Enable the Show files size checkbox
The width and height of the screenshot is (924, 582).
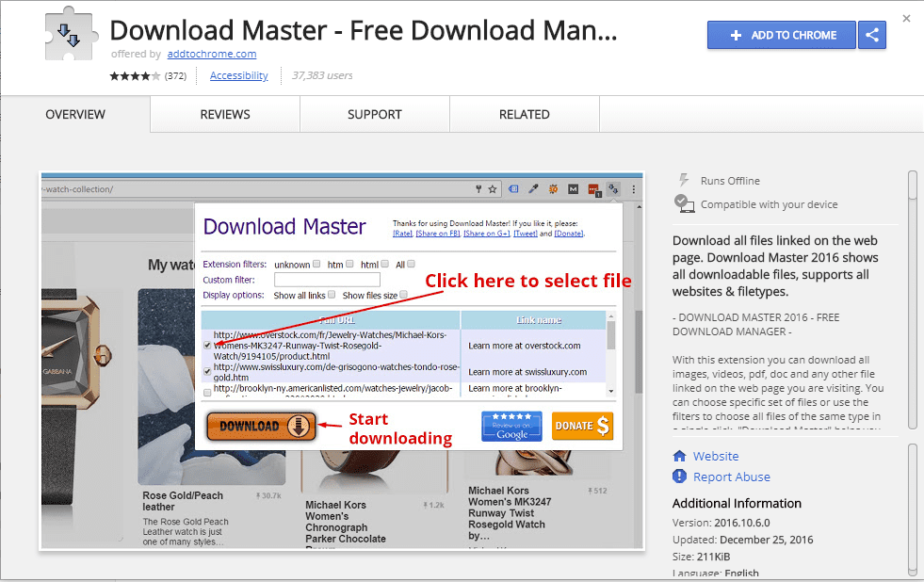[x=404, y=295]
